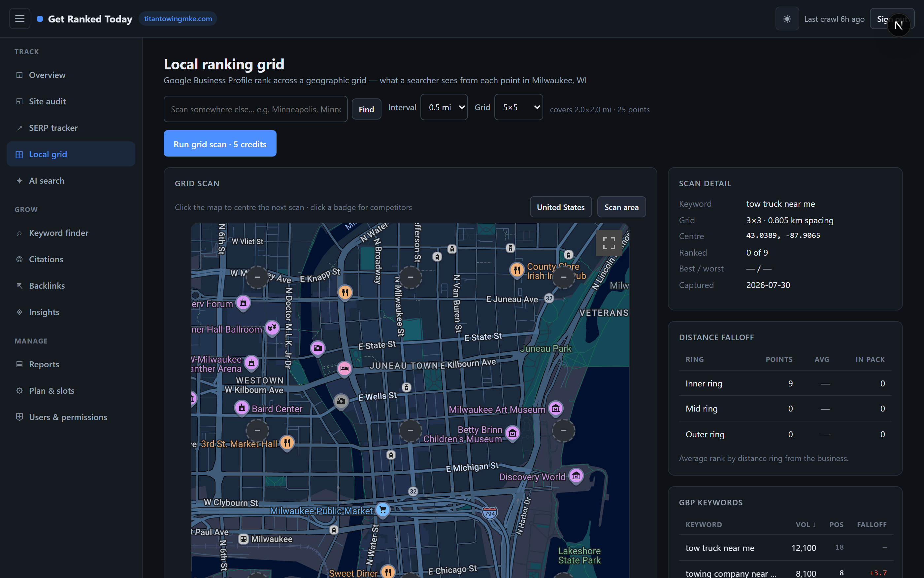924x578 pixels.
Task: Click the Get Ranked Today logo
Action: (x=85, y=19)
